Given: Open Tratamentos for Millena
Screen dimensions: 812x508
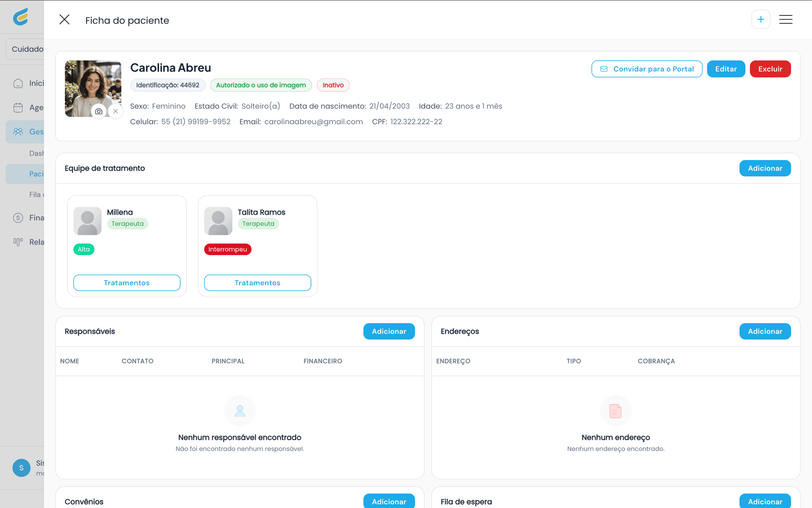Looking at the screenshot, I should point(127,283).
